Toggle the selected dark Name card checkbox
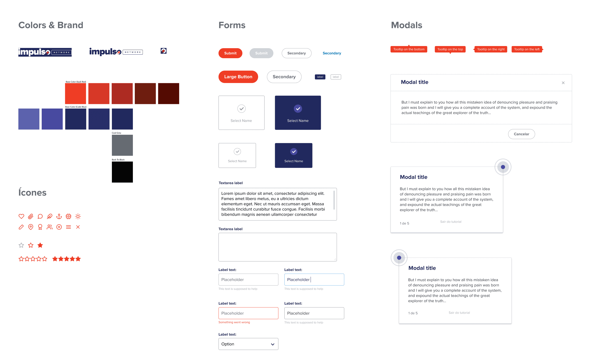Image resolution: width=589 pixels, height=364 pixels. click(x=297, y=108)
